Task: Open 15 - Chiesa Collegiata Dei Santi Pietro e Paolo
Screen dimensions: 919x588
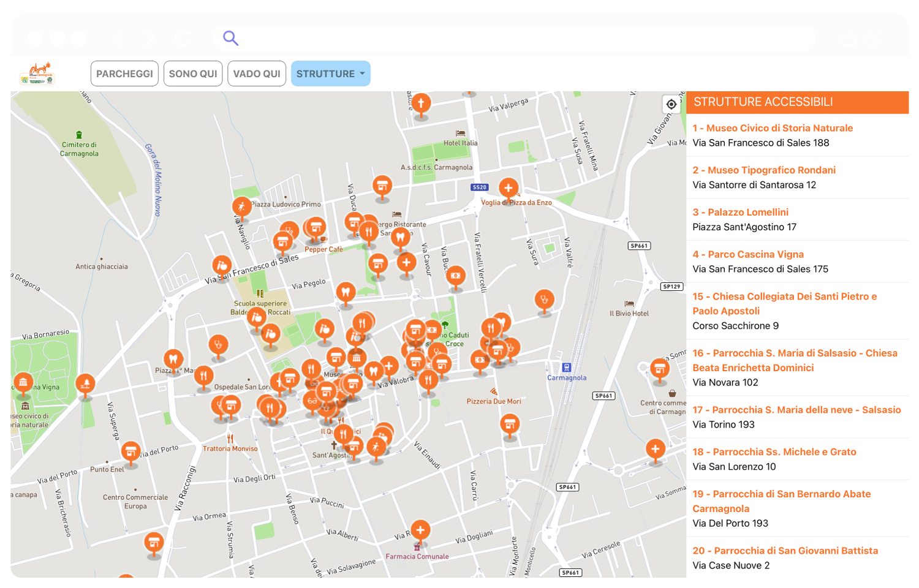Action: pyautogui.click(x=785, y=304)
